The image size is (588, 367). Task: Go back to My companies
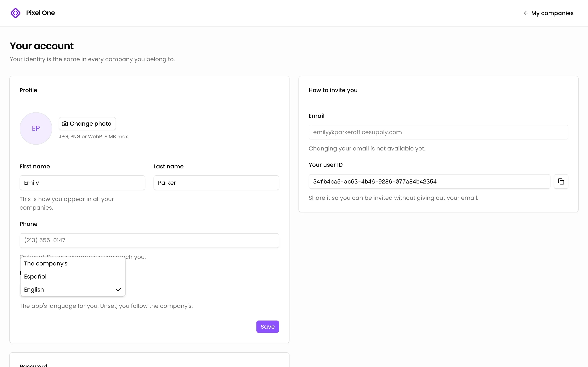[548, 13]
